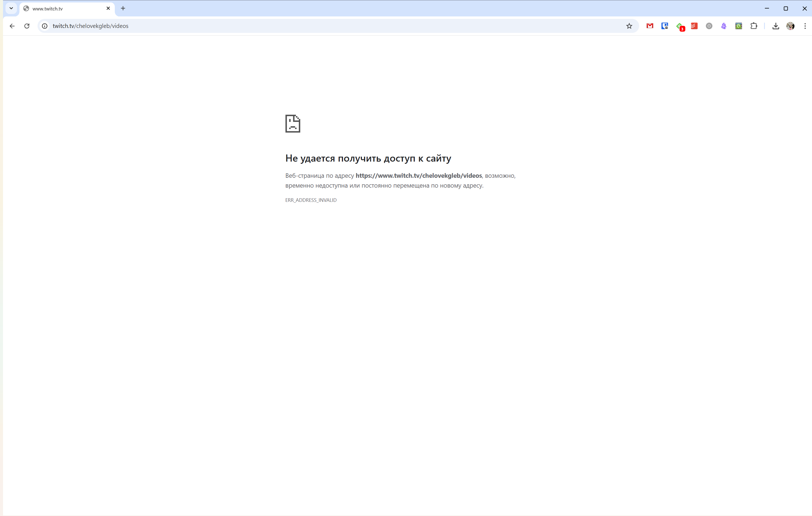Image resolution: width=812 pixels, height=516 pixels.
Task: Reload the twitch.tv page
Action: 27,26
